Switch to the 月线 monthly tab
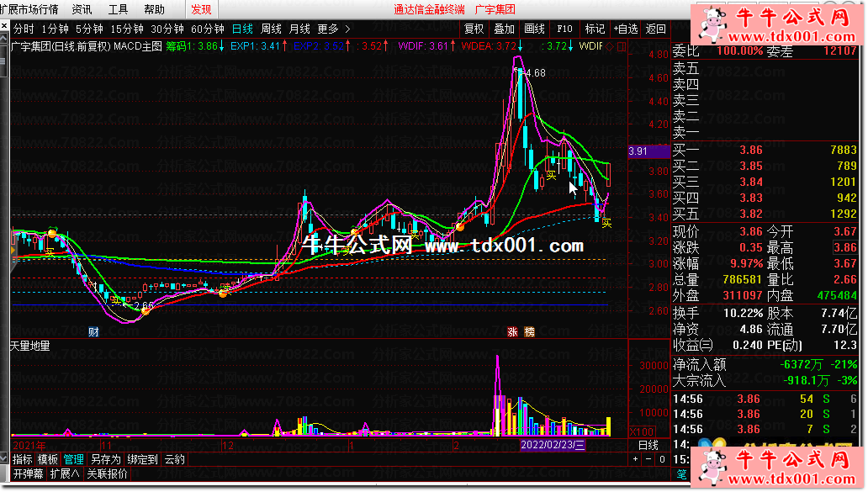868x492 pixels. (x=300, y=29)
